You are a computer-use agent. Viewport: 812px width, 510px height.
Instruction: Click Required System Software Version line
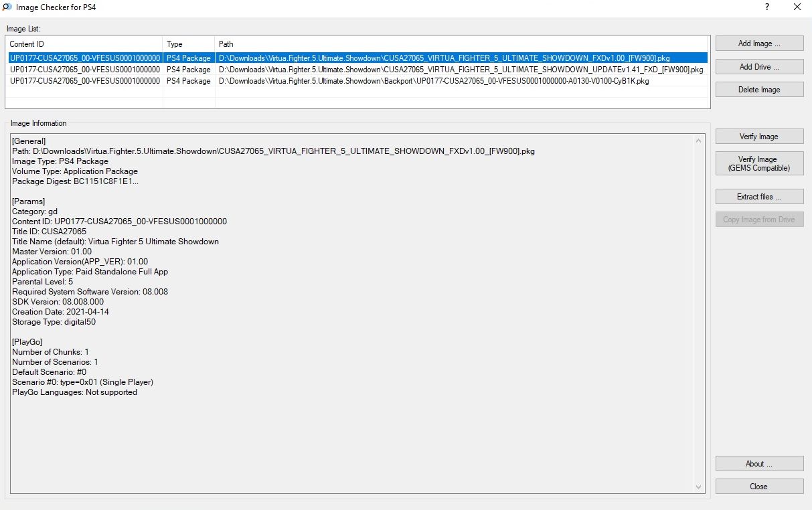point(90,292)
